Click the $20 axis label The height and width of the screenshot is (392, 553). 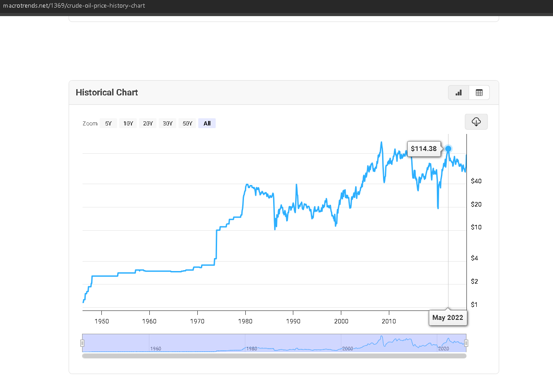(476, 204)
